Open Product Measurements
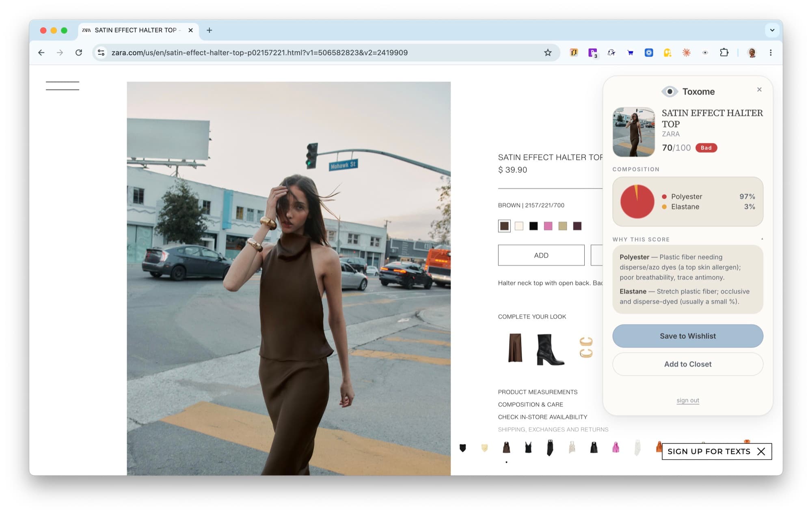Viewport: 812px width, 514px height. pos(538,392)
